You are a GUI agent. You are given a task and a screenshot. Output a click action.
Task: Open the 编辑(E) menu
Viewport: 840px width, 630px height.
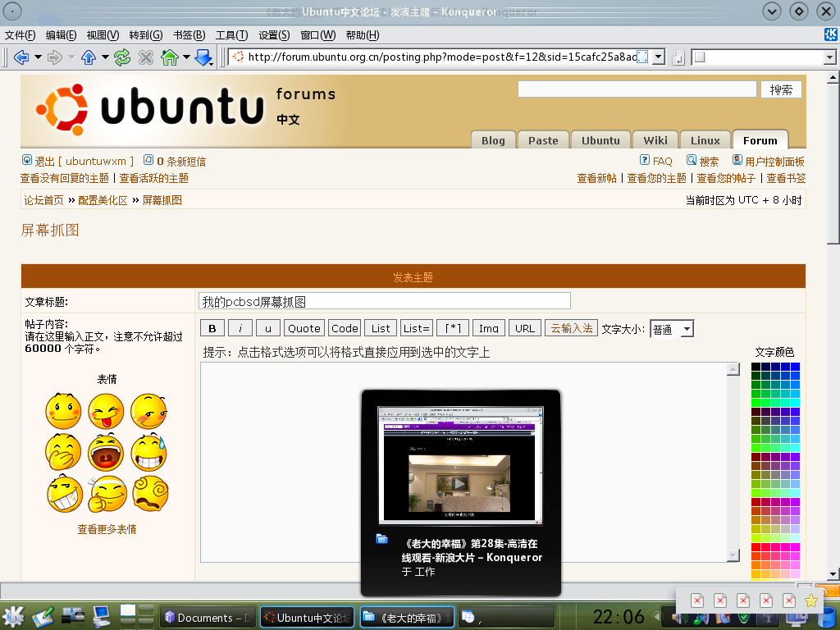tap(61, 34)
